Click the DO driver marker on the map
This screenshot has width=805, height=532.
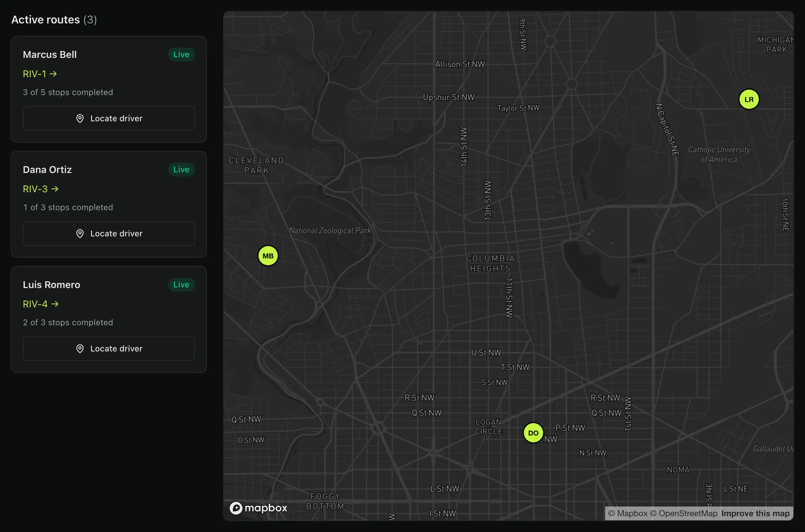[533, 433]
